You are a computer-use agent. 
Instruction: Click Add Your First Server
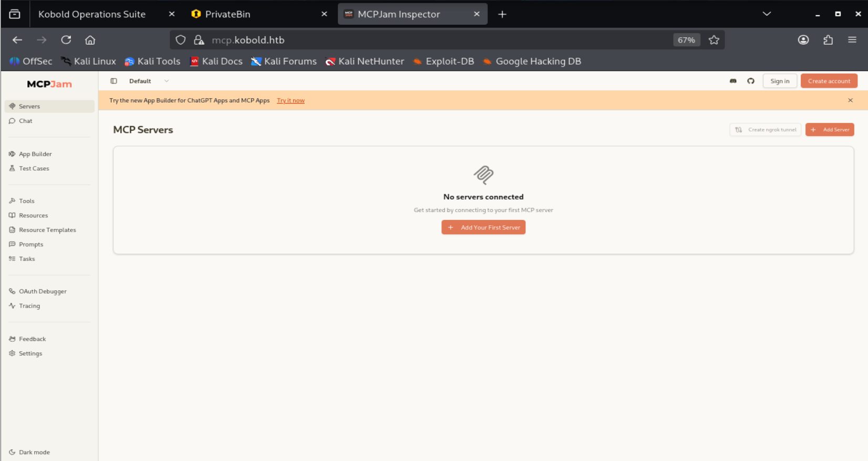pos(483,227)
